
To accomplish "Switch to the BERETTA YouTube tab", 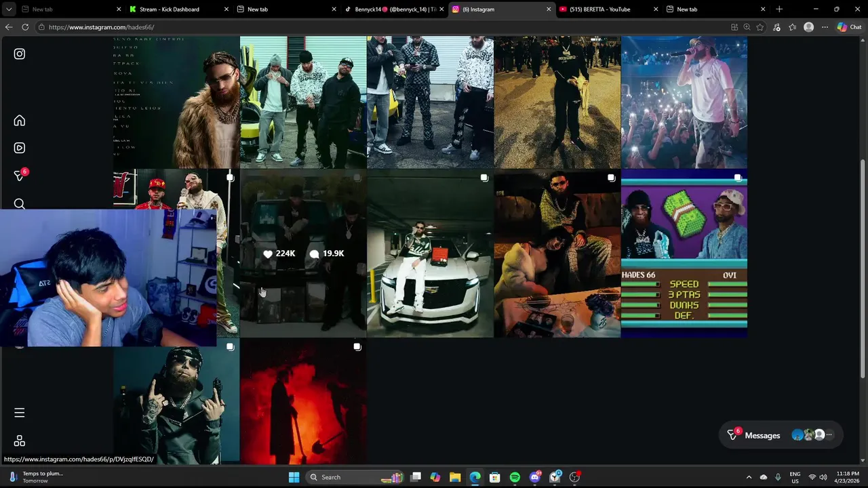I will click(x=608, y=9).
